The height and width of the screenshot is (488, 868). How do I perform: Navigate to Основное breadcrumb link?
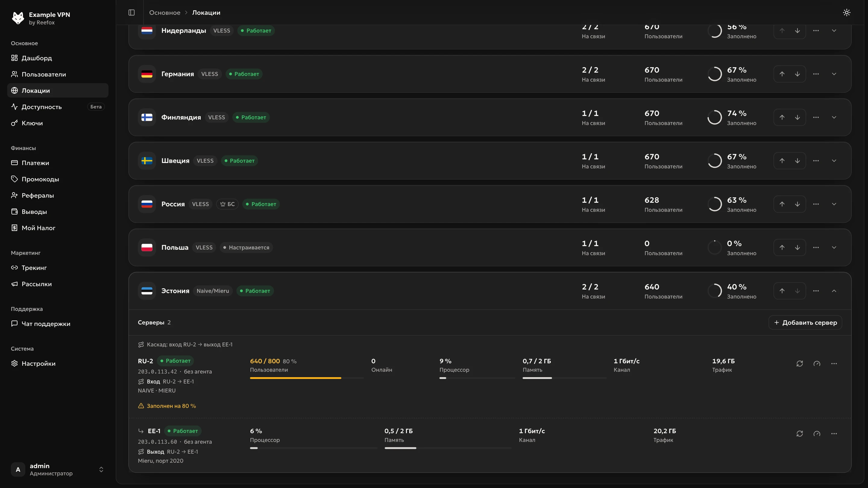[x=165, y=12]
